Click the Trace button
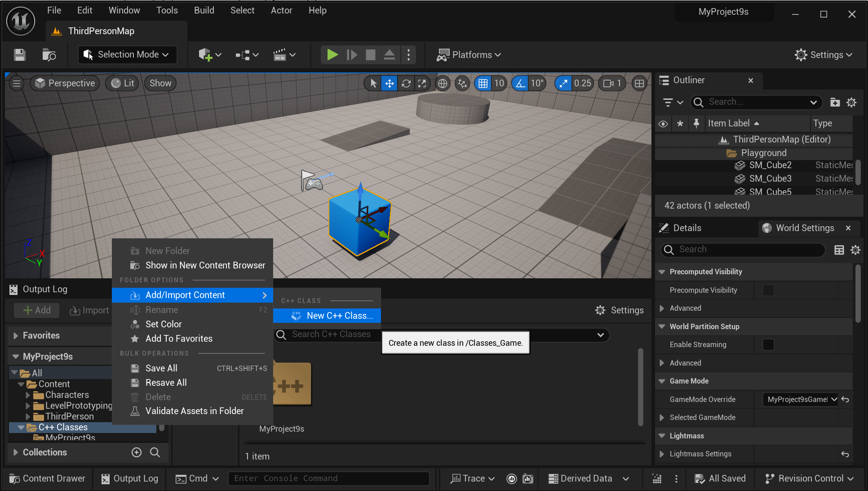The width and height of the screenshot is (868, 491). [473, 478]
